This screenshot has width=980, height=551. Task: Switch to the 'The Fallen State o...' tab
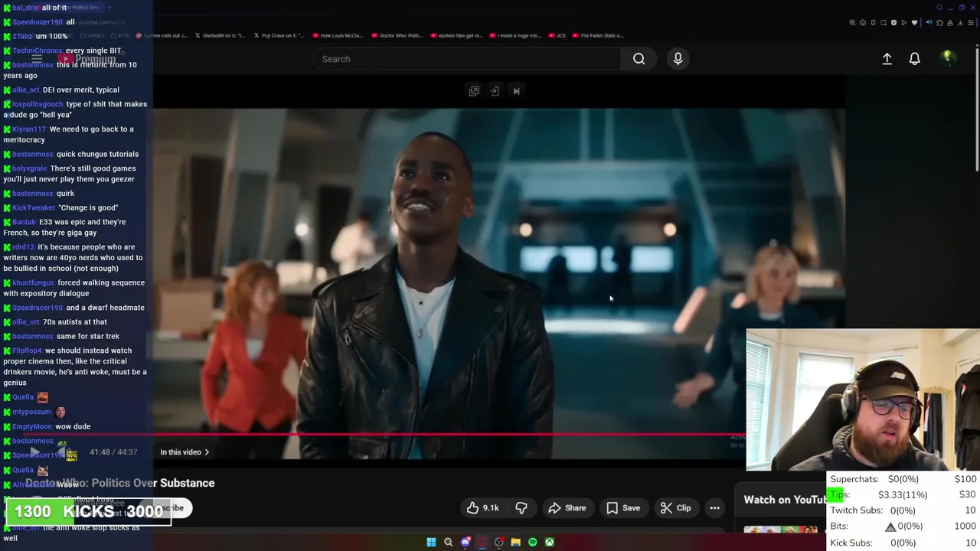point(597,35)
